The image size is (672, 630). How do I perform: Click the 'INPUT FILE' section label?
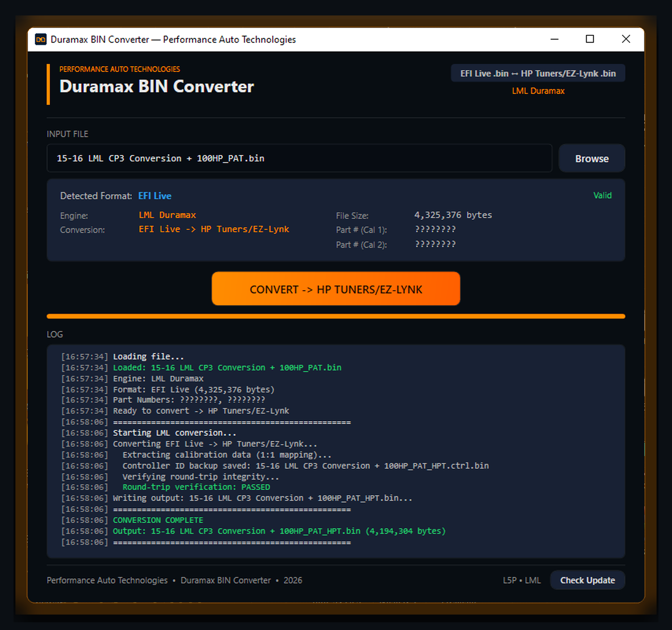[x=68, y=134]
